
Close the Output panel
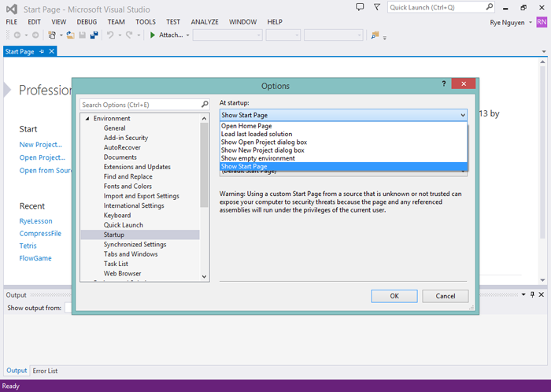(x=542, y=294)
